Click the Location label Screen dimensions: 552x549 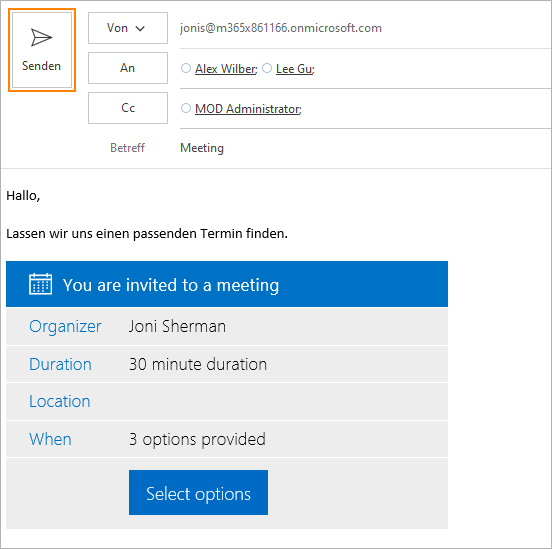pyautogui.click(x=59, y=401)
